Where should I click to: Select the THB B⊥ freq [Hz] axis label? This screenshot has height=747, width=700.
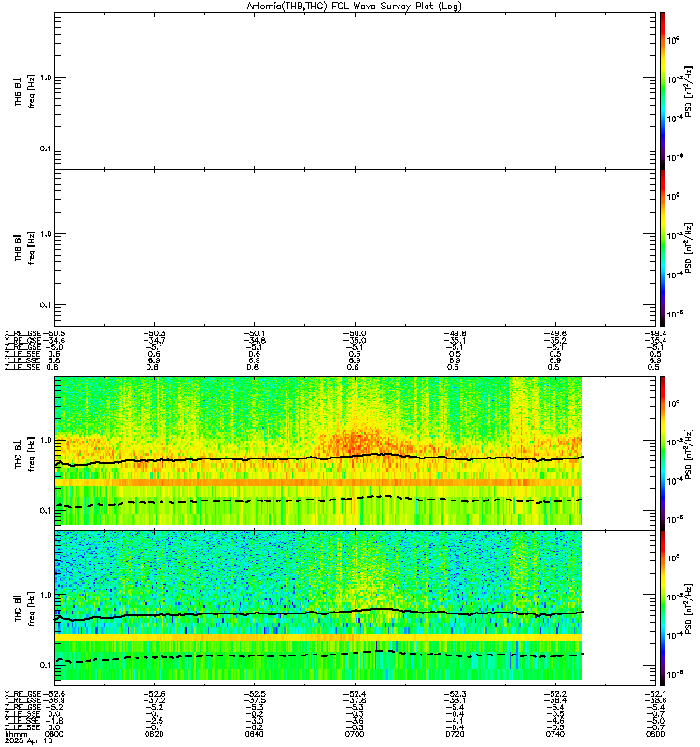pyautogui.click(x=24, y=91)
